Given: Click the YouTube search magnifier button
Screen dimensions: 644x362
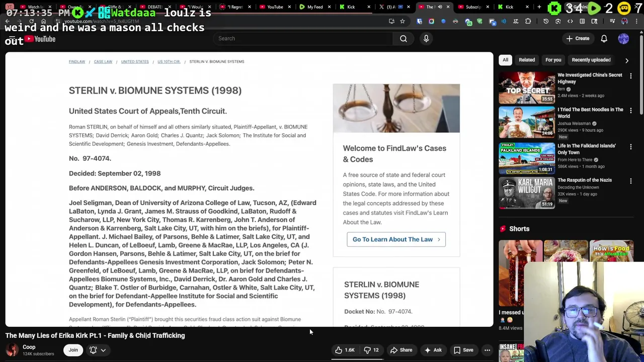Looking at the screenshot, I should coord(404,39).
